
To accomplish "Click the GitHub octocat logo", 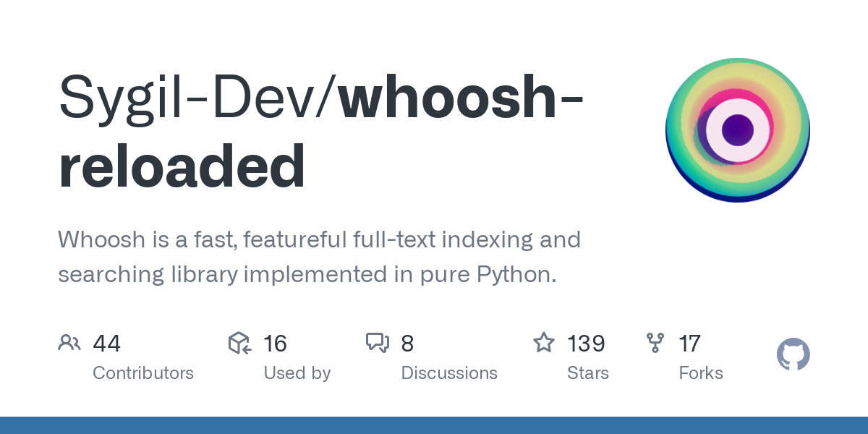I will (793, 355).
